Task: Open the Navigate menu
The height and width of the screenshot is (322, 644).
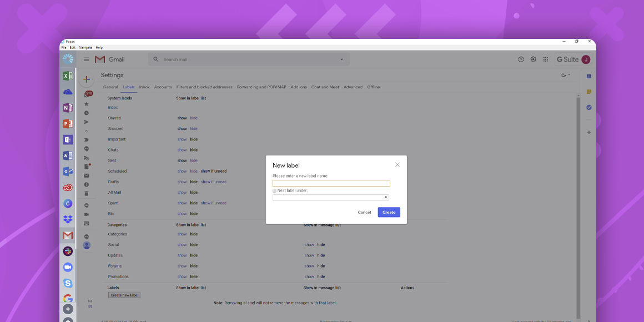Action: click(86, 48)
